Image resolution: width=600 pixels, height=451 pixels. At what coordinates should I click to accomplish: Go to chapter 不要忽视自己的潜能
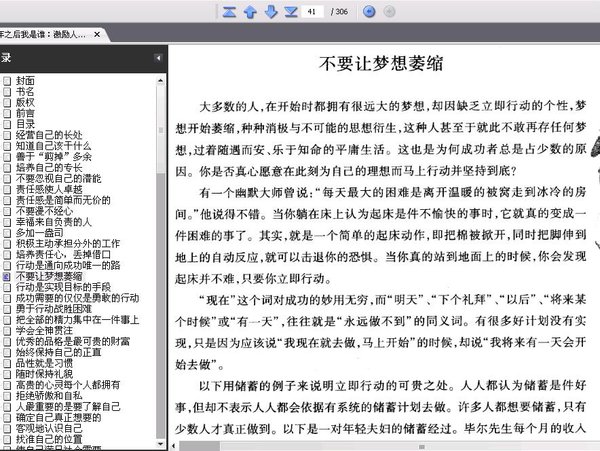tap(59, 178)
